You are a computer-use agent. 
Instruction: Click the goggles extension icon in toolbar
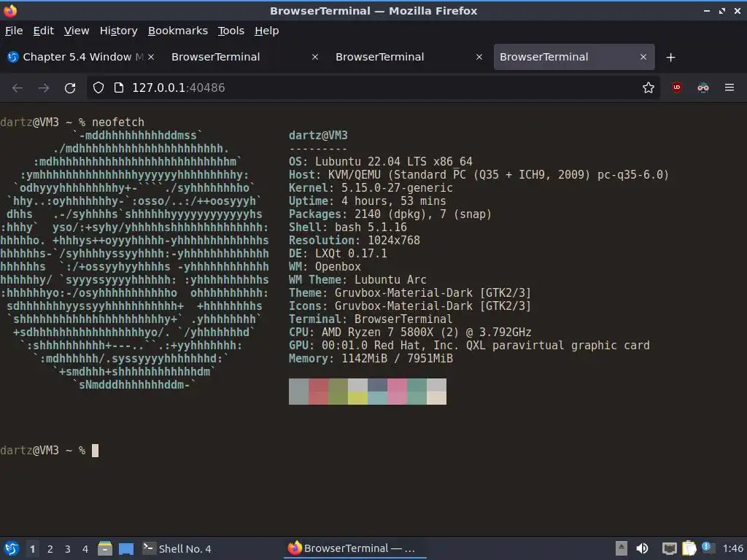click(x=703, y=87)
